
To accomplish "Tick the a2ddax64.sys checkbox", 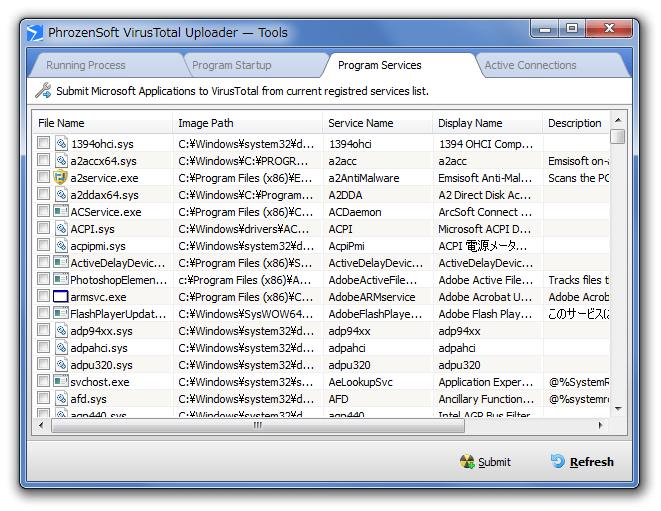I will (43, 194).
